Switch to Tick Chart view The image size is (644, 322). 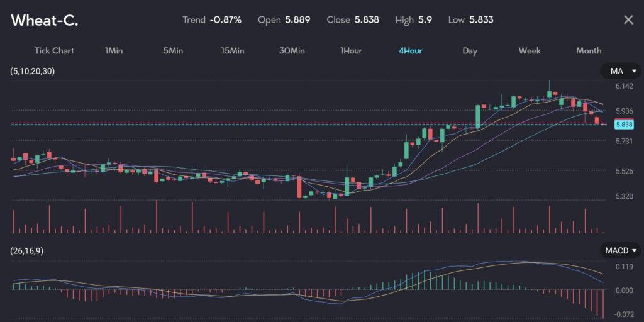coord(53,51)
